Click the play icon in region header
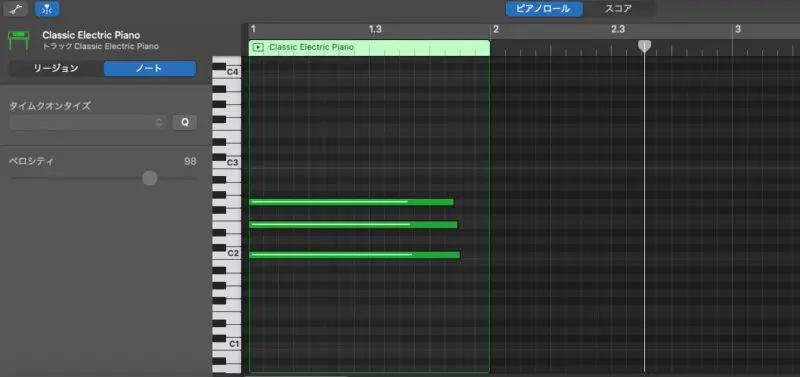This screenshot has width=800, height=377. (x=258, y=47)
